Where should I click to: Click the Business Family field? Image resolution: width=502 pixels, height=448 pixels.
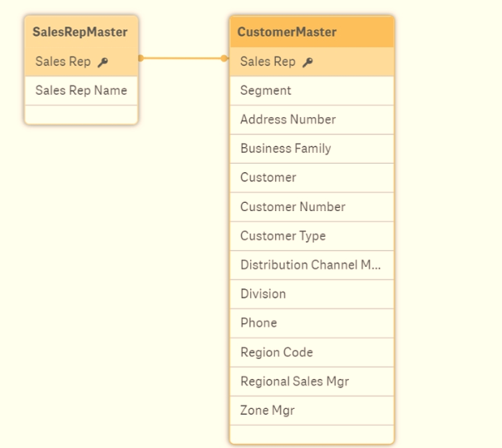tap(285, 149)
